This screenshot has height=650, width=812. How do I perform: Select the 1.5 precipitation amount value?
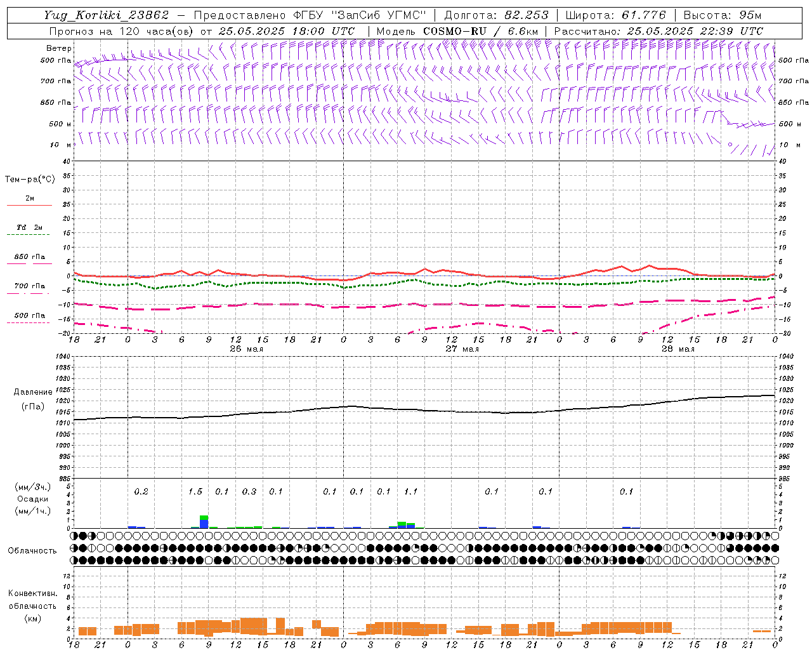(x=195, y=491)
